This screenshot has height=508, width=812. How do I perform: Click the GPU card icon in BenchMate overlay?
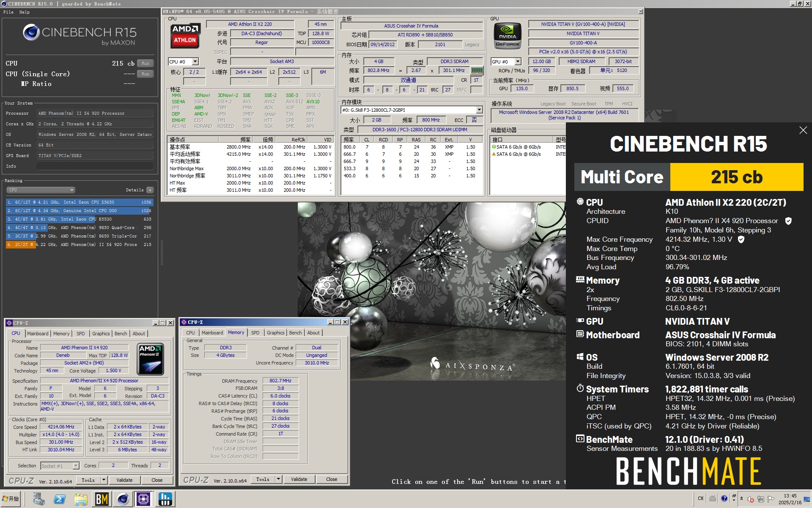580,320
